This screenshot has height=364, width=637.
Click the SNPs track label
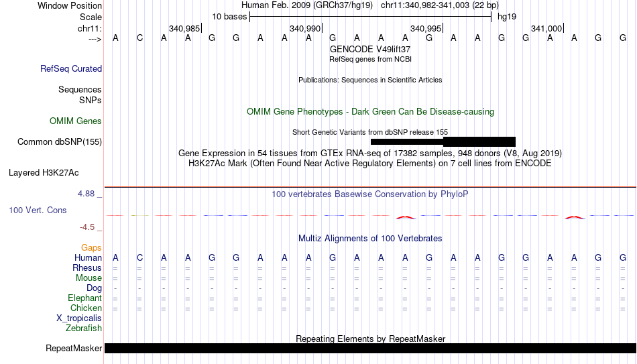(x=91, y=100)
